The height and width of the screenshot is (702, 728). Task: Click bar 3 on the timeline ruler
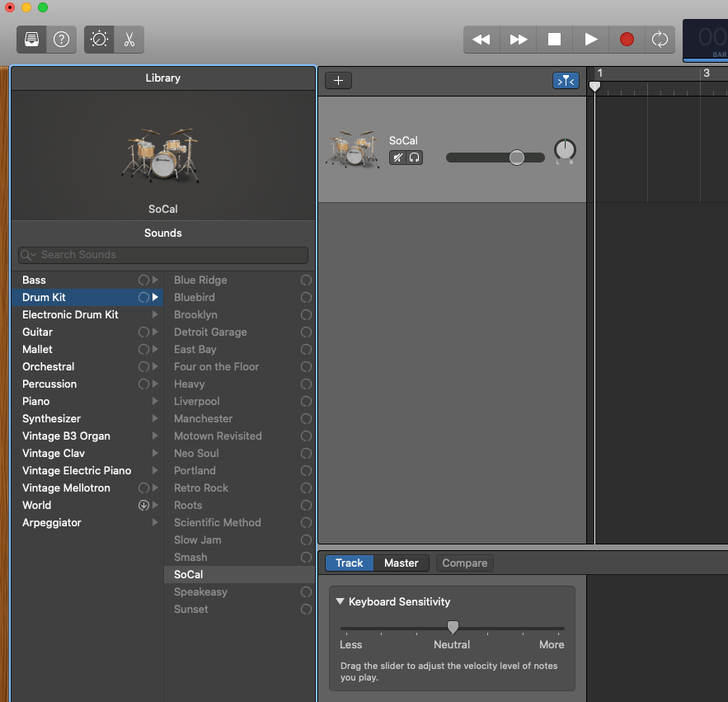pyautogui.click(x=707, y=73)
